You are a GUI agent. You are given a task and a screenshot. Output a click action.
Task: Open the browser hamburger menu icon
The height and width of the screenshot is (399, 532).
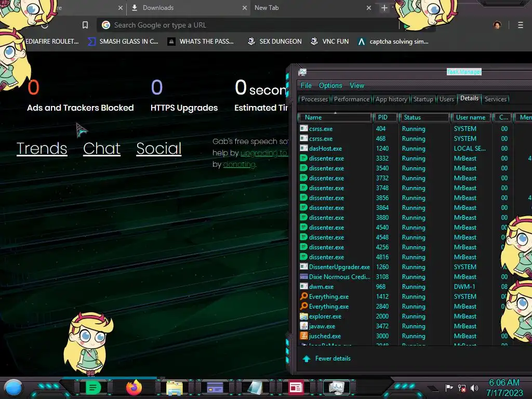pos(520,25)
